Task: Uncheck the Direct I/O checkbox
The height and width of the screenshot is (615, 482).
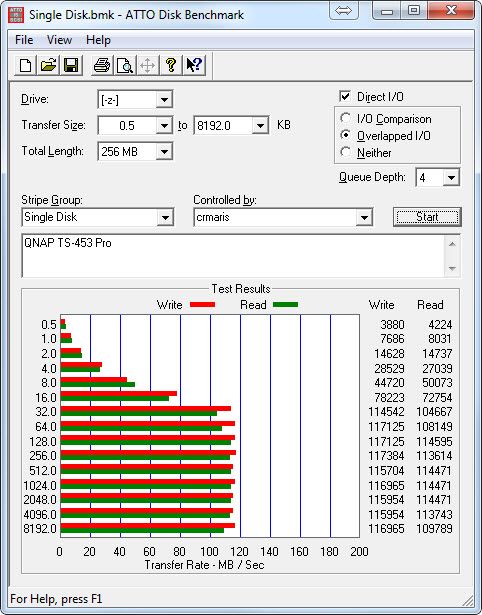Action: [x=345, y=96]
